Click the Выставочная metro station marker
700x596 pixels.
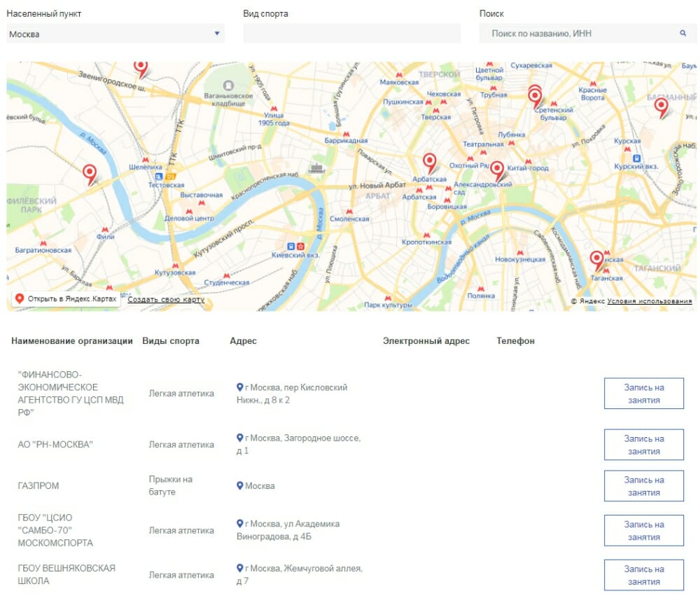tap(202, 203)
